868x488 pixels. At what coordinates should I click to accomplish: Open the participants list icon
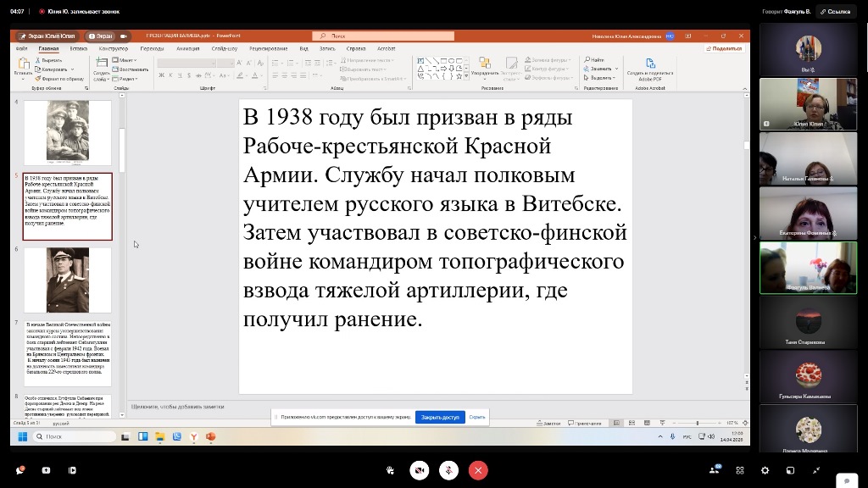pos(715,470)
